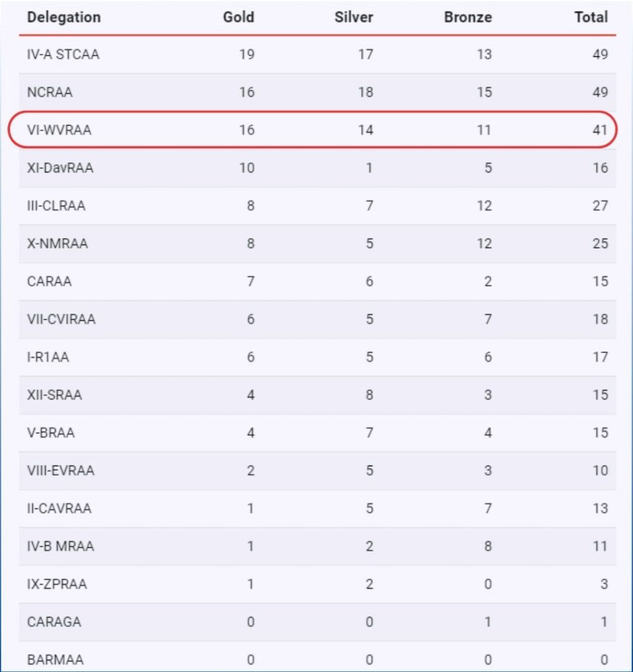The width and height of the screenshot is (633, 672).
Task: Select the VIII-EVRAA delegation row
Action: pos(317,470)
